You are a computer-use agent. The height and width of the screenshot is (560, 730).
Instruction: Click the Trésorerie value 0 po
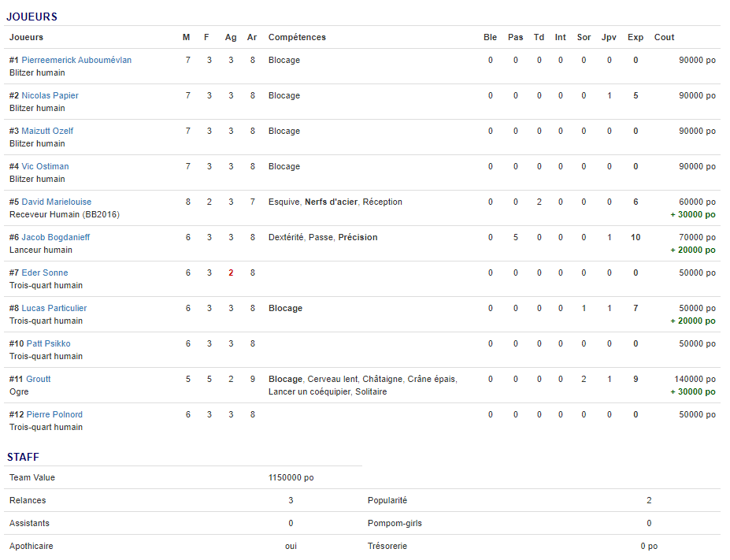pos(649,546)
